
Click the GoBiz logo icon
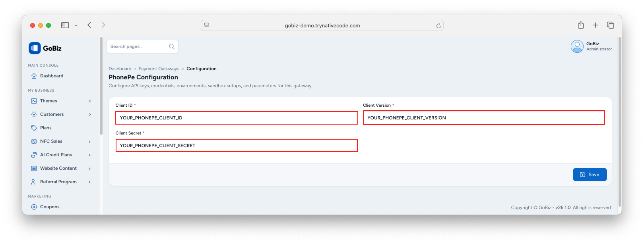click(x=35, y=48)
